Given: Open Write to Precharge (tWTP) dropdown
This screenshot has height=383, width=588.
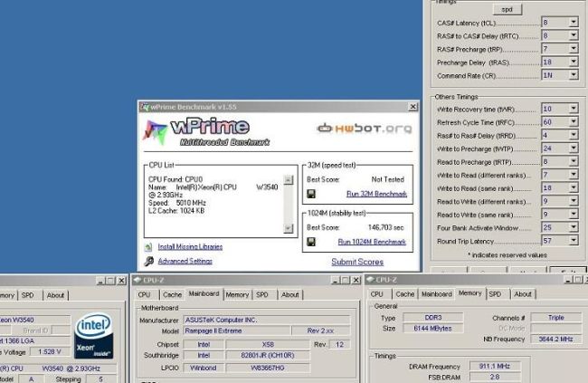Looking at the screenshot, I should (x=574, y=148).
